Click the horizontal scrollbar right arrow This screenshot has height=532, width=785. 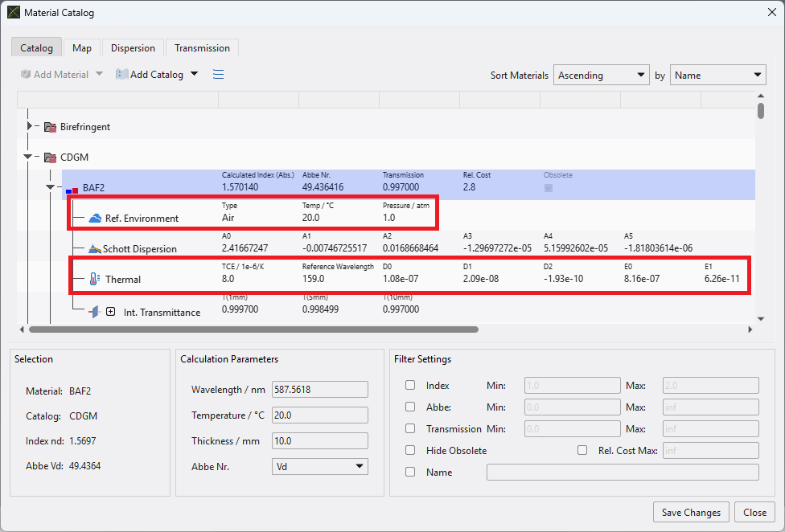pyautogui.click(x=750, y=329)
